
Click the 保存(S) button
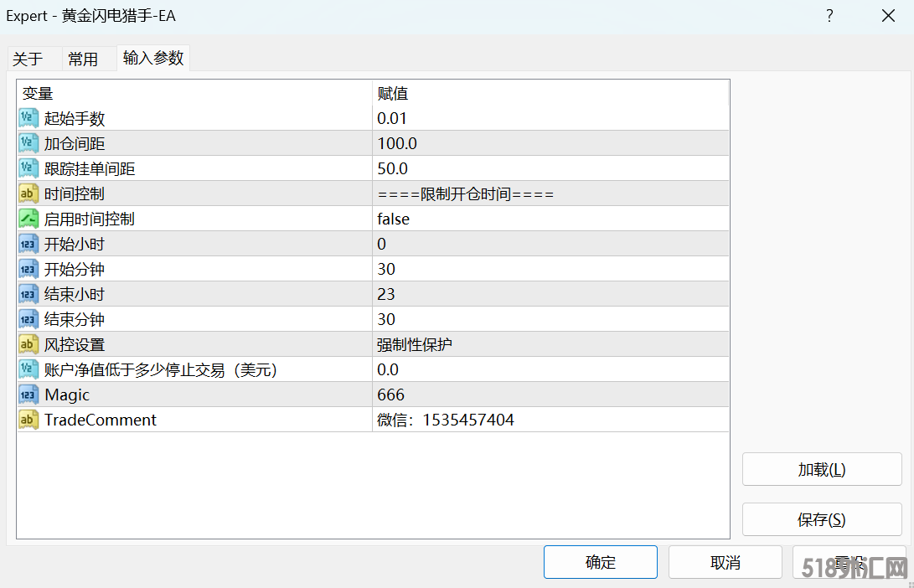(822, 519)
